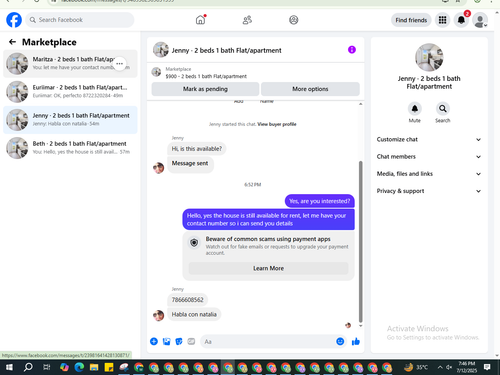The height and width of the screenshot is (375, 500).
Task: Click Mark as pending button
Action: pos(205,89)
